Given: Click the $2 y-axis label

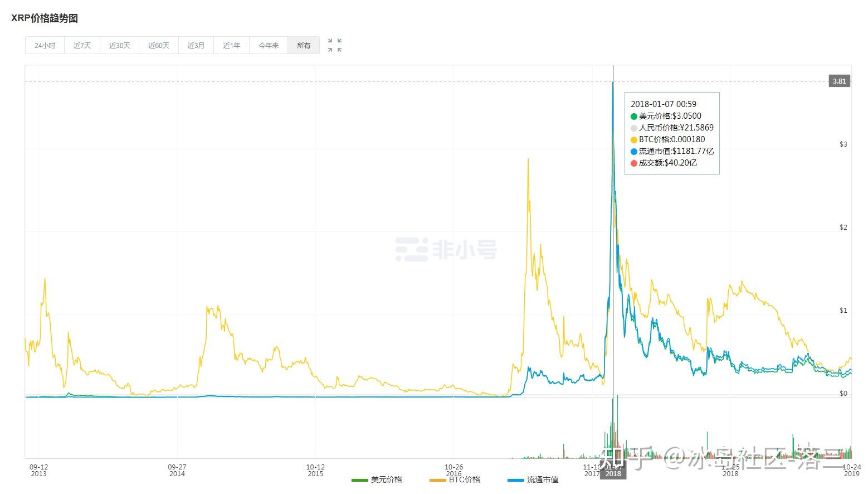Looking at the screenshot, I should (x=843, y=227).
